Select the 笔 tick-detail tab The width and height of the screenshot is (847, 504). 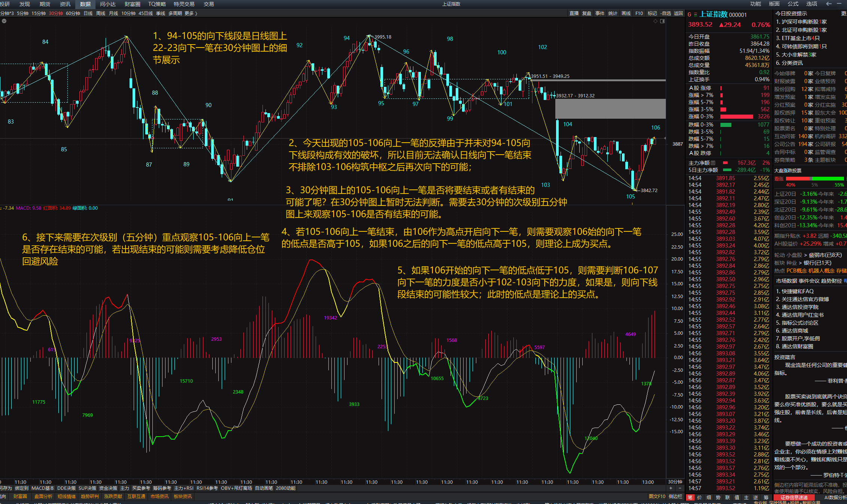[690, 497]
